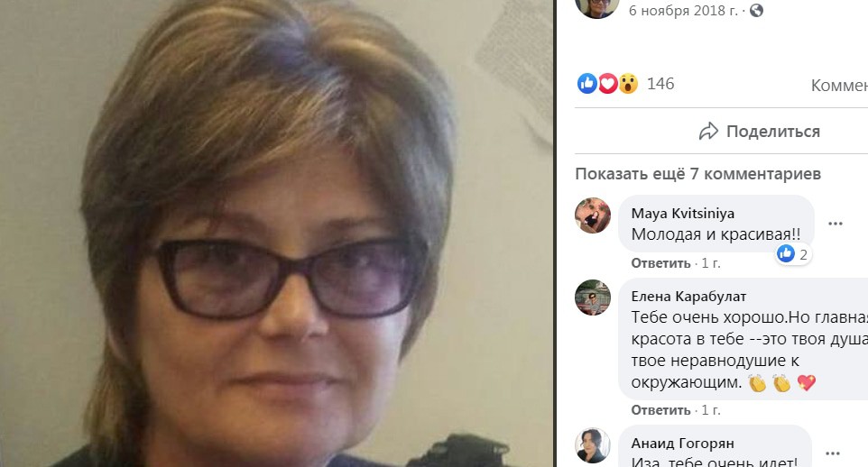Open Елена Карабулат's profile avatar
Image resolution: width=868 pixels, height=467 pixels.
pyautogui.click(x=592, y=298)
